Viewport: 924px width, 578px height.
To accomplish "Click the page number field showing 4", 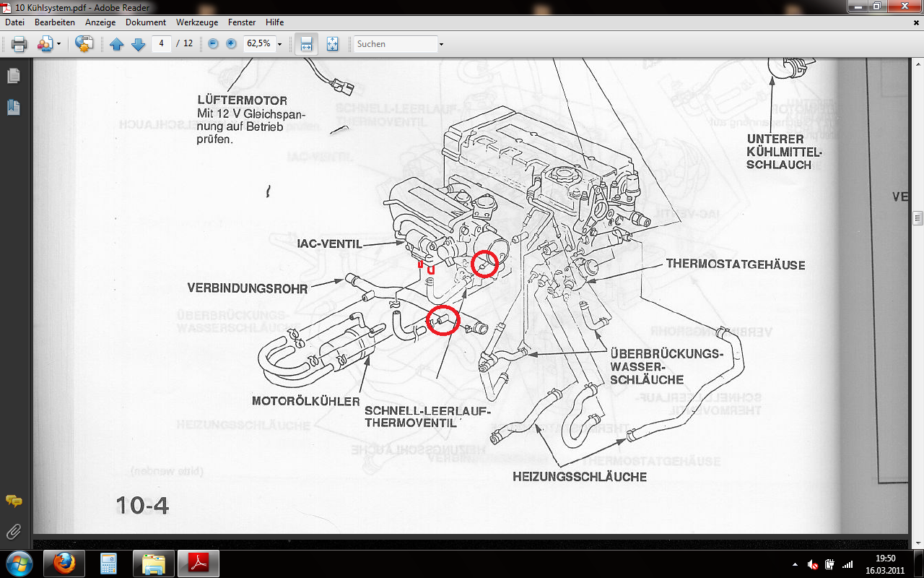I will (x=162, y=43).
